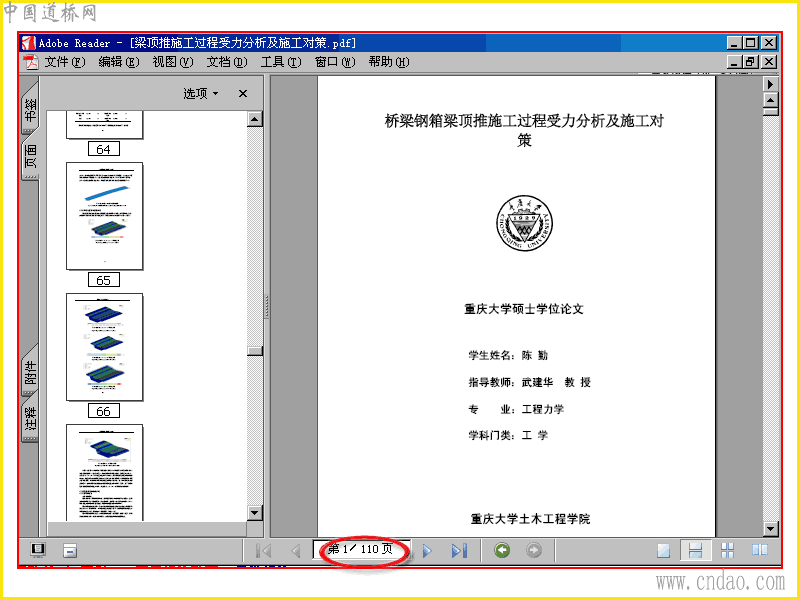Screen dimensions: 800x600
Task: Switch to facing pages layout
Action: [760, 550]
